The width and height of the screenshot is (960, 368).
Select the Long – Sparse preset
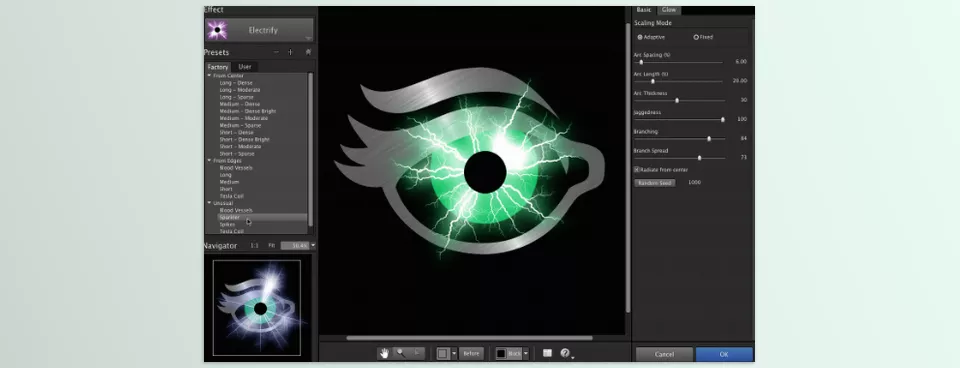coord(236,97)
